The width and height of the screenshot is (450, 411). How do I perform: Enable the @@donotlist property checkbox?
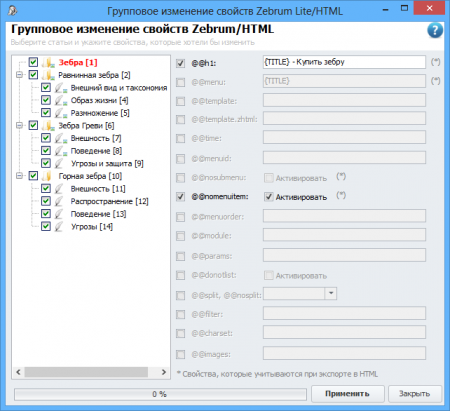(180, 275)
